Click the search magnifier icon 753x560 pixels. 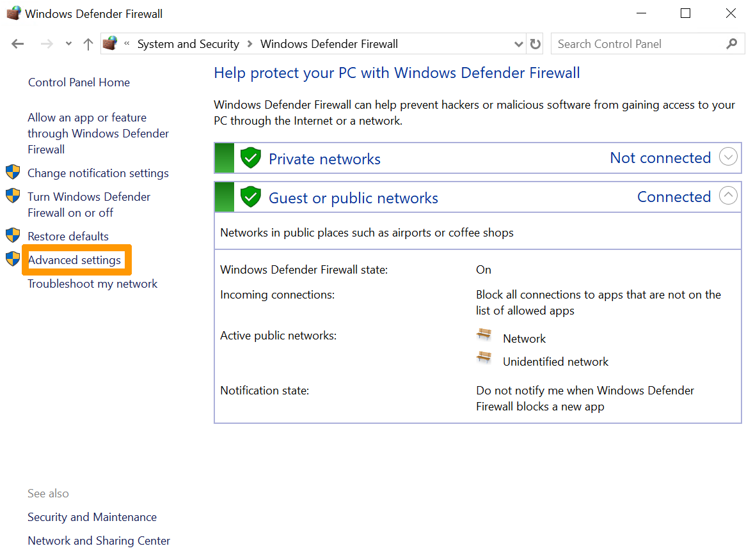[x=731, y=43]
